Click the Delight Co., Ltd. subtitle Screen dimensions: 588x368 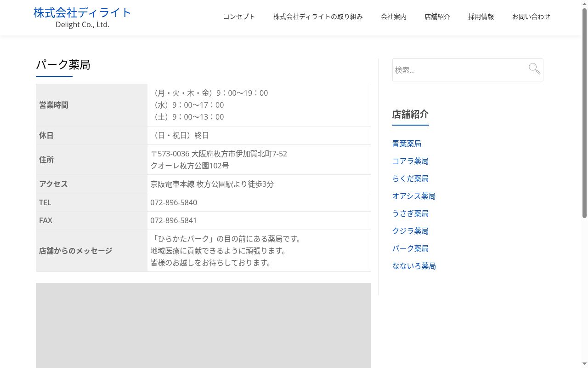(x=82, y=25)
